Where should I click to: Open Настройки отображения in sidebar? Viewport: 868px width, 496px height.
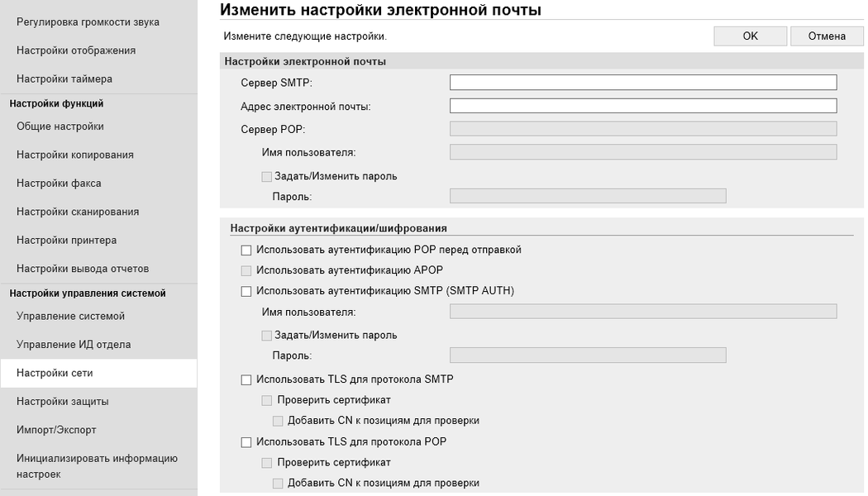click(76, 50)
